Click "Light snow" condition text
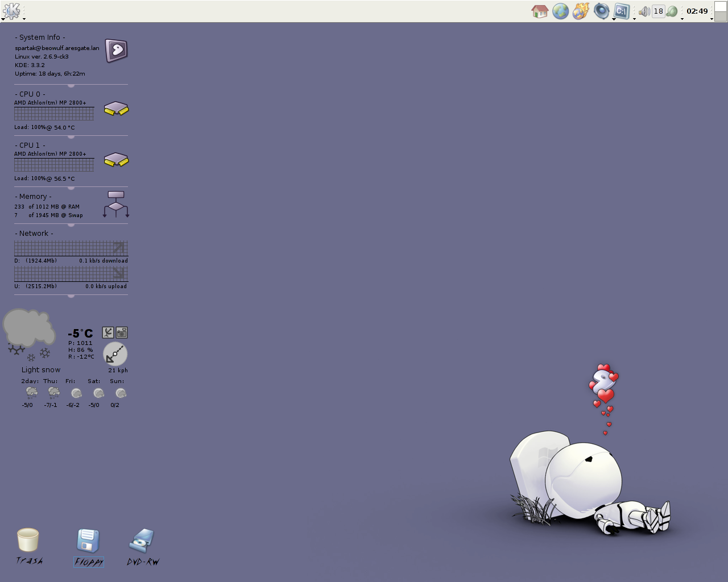 click(x=41, y=370)
